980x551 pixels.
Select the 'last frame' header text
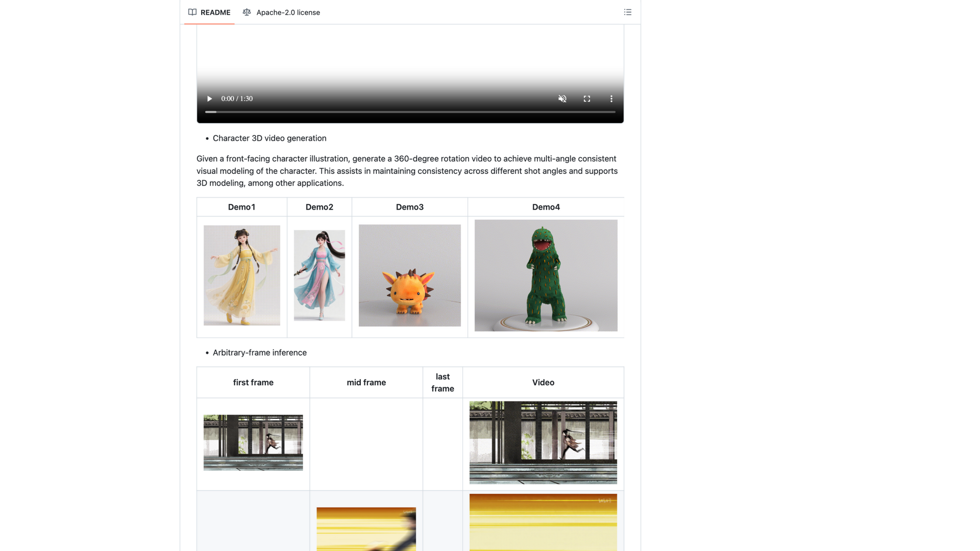click(443, 383)
